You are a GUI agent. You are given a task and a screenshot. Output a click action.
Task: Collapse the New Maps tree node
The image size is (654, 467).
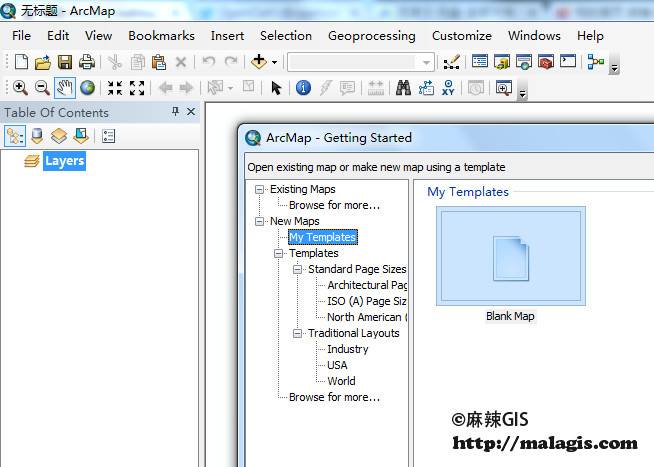pyautogui.click(x=259, y=221)
